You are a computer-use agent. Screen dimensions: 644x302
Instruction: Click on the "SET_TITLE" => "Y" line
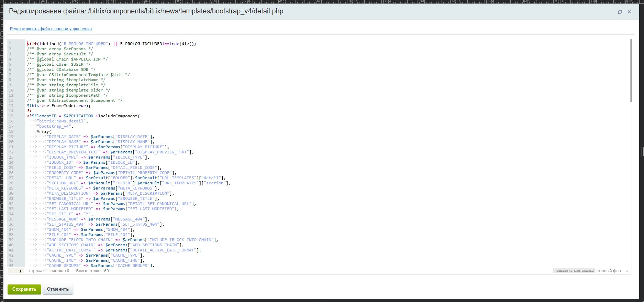(69, 214)
